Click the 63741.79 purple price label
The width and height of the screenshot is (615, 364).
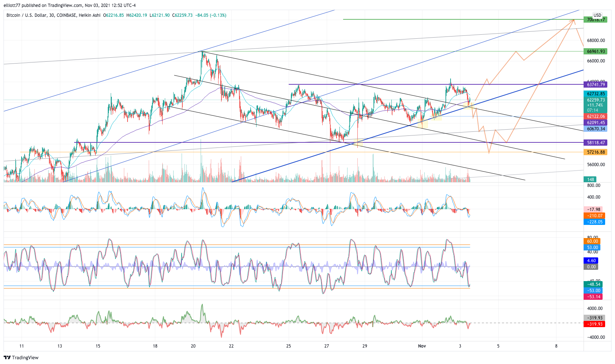596,85
